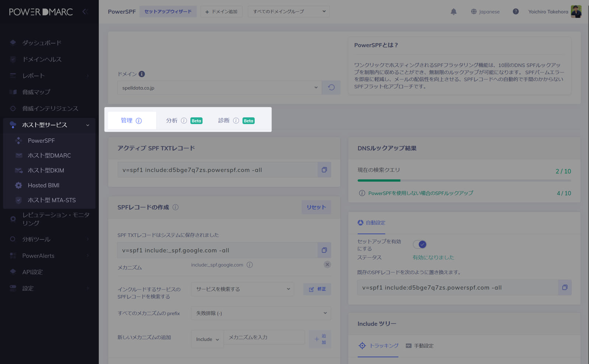This screenshot has width=589, height=364.
Task: Click the ホスト型DKIM icon
Action: (18, 170)
